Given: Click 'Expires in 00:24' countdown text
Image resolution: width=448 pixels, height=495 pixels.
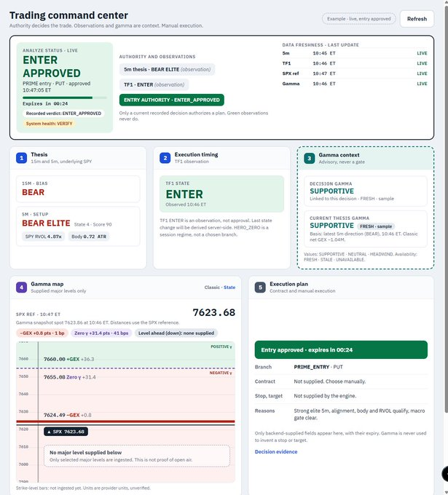Looking at the screenshot, I should click(x=45, y=103).
